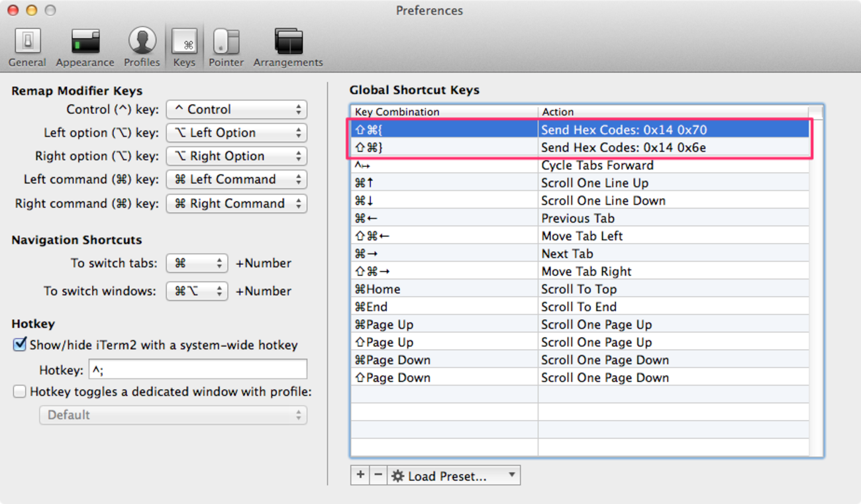Open the Load Preset gear menu

click(454, 476)
